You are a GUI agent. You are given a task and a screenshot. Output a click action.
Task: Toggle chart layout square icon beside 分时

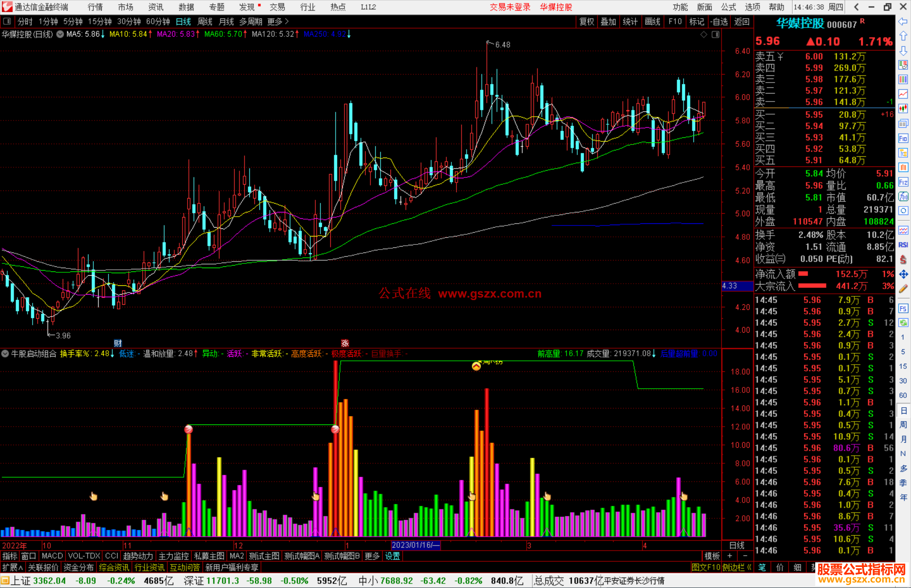(7, 21)
